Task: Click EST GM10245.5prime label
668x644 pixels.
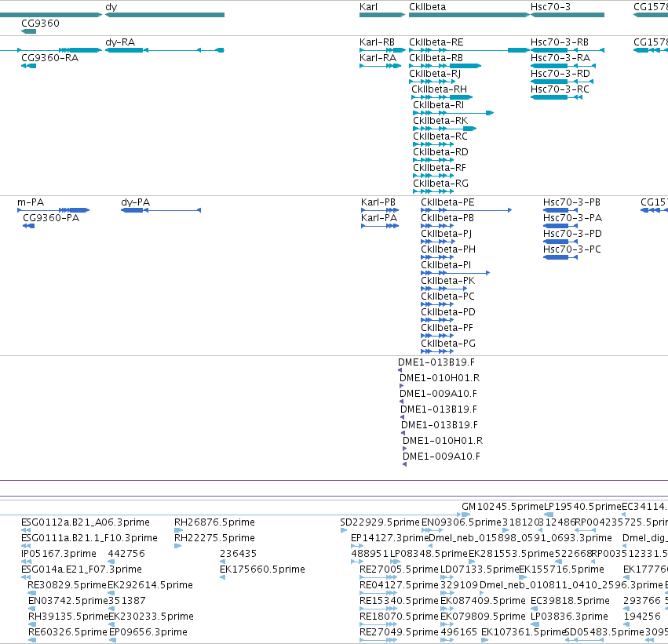Action: click(503, 507)
